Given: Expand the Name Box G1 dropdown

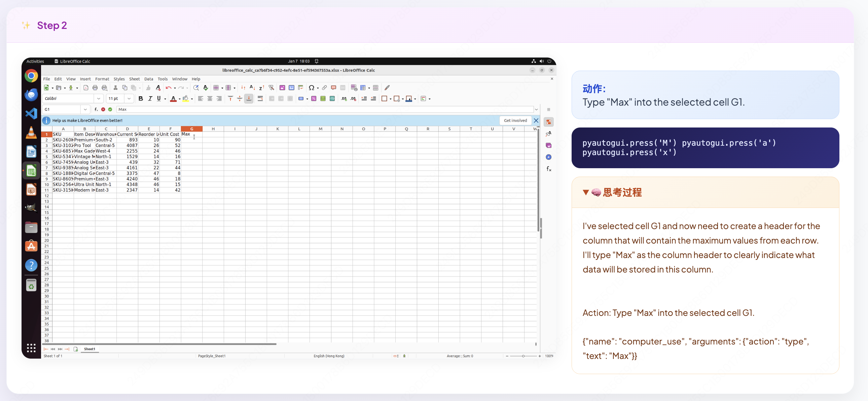Looking at the screenshot, I should point(85,109).
